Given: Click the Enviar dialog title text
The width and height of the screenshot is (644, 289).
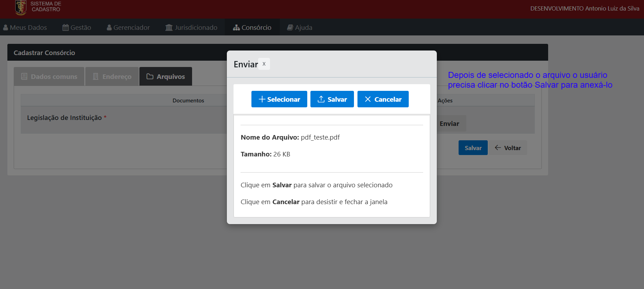Looking at the screenshot, I should [x=246, y=64].
